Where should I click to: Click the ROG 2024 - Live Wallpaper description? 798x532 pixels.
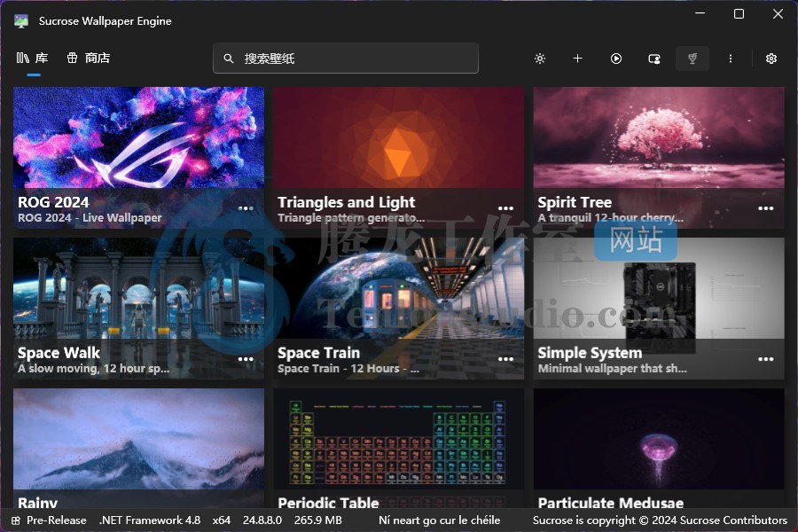90,218
